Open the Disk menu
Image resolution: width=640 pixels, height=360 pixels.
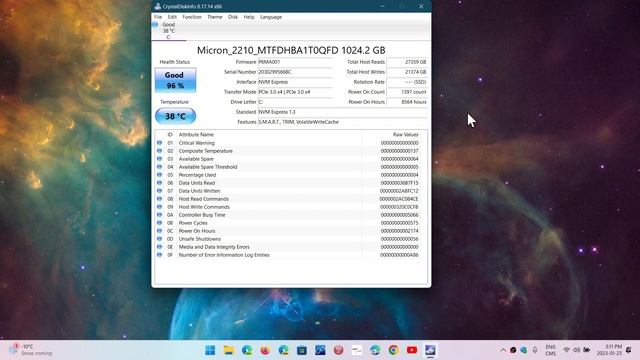pyautogui.click(x=233, y=17)
